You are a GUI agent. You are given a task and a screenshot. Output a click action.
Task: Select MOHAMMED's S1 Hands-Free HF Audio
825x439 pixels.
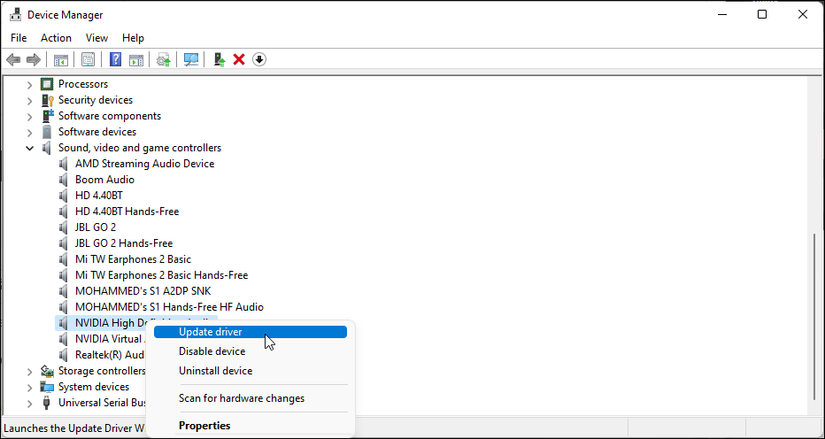click(169, 307)
